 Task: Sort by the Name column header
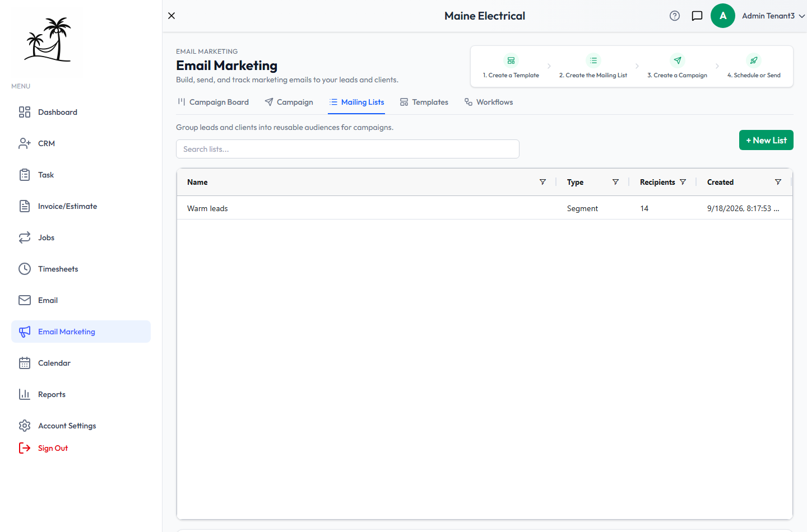(x=197, y=182)
